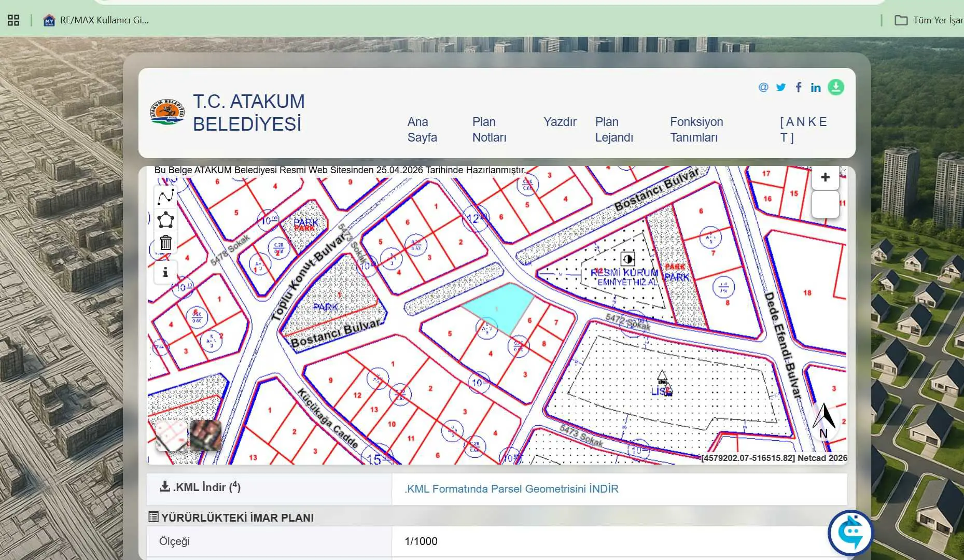Click the blank button under zoom plus

click(825, 204)
